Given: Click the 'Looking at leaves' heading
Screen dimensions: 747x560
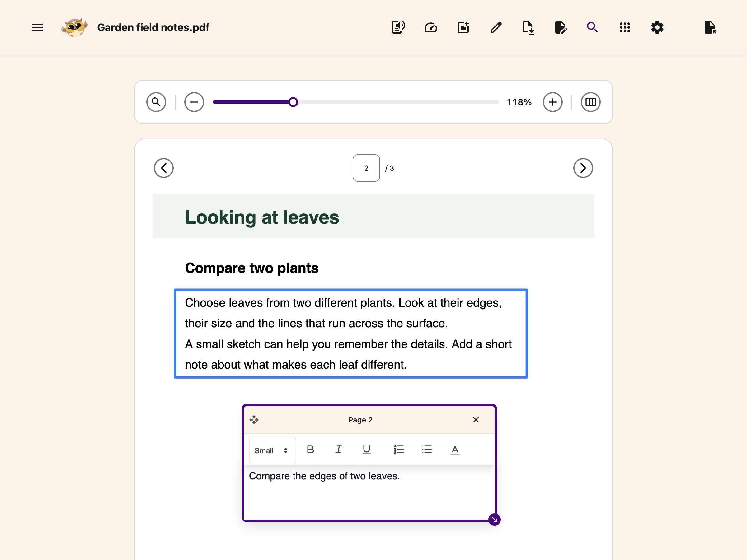Looking at the screenshot, I should pos(262,217).
